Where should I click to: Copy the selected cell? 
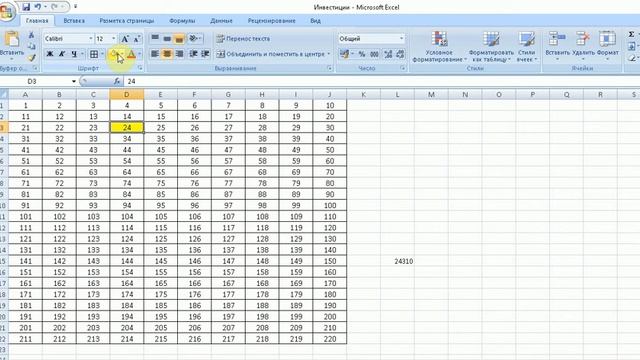pyautogui.click(x=31, y=46)
